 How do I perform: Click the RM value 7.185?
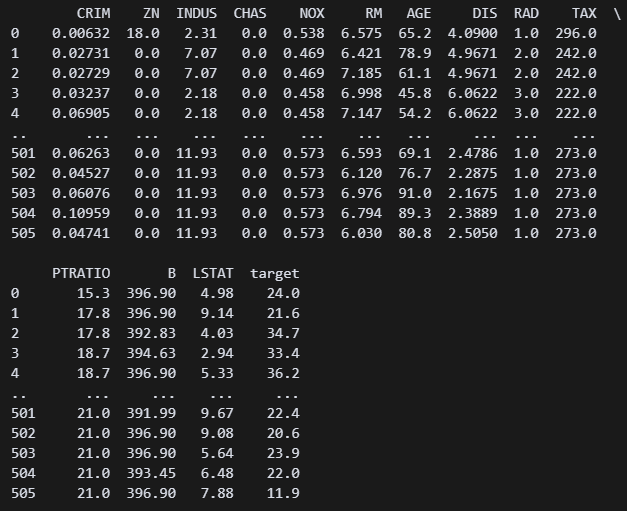(361, 73)
